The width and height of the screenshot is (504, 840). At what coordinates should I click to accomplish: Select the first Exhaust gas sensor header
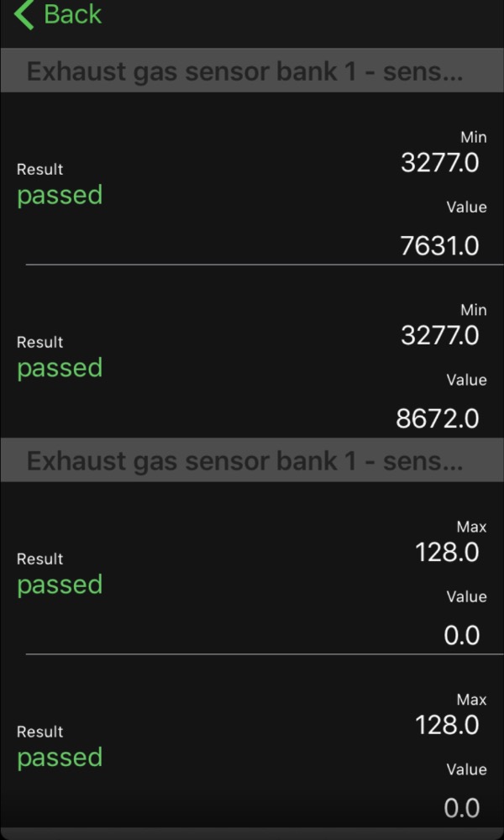244,71
